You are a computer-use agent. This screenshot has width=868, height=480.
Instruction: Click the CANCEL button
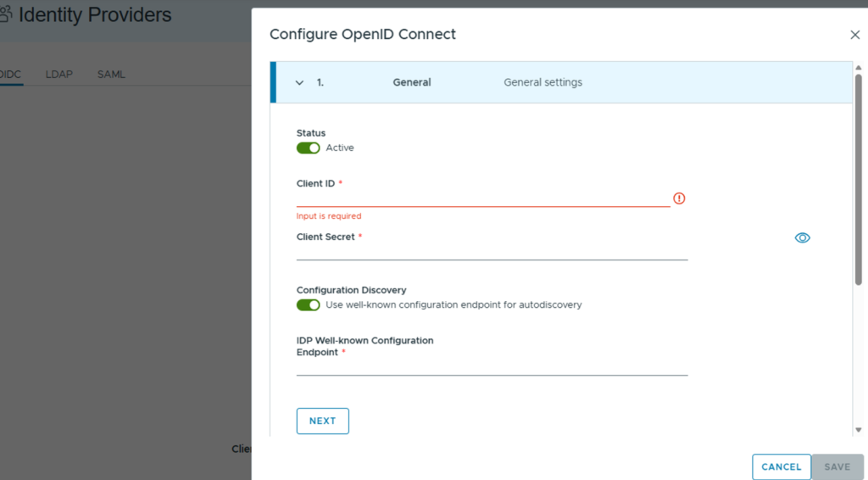pos(781,466)
